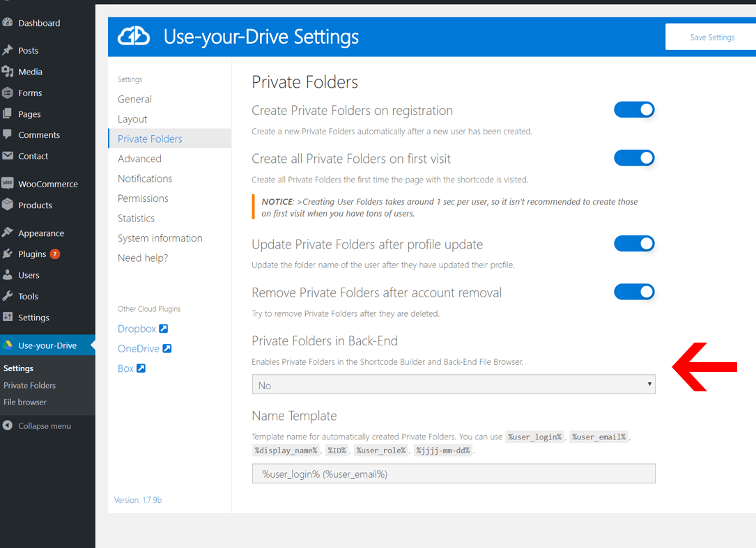Click the Private Folders page heading

click(304, 82)
